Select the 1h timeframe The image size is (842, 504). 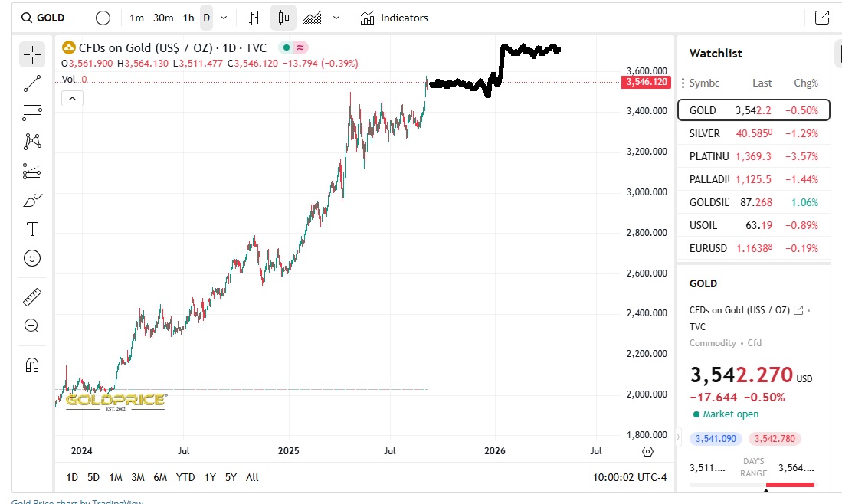tap(188, 18)
